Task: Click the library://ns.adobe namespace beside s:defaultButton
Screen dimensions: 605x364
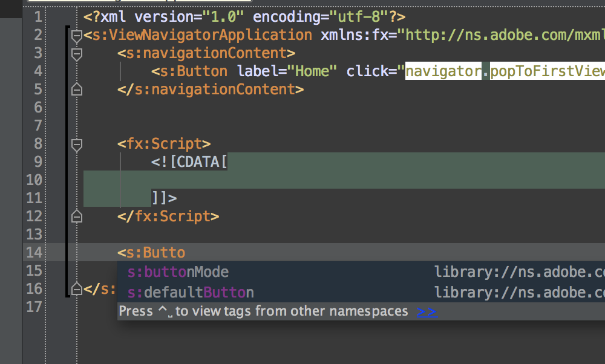Action: coord(519,292)
